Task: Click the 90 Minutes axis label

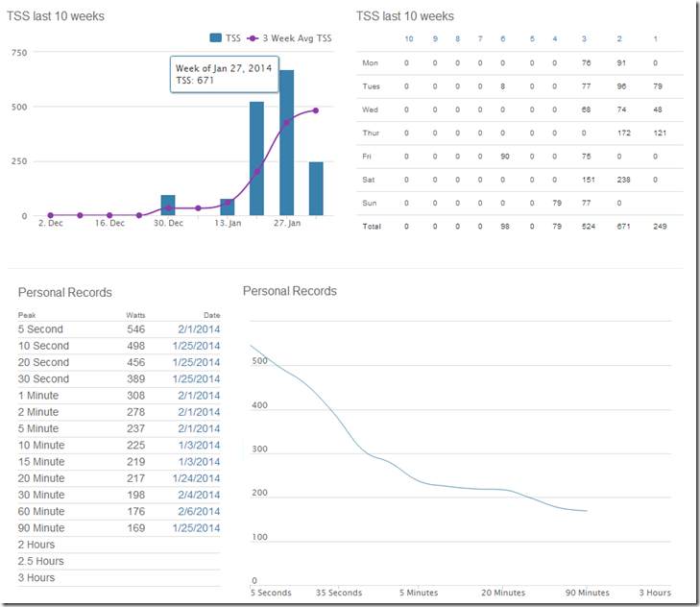Action: point(587,593)
